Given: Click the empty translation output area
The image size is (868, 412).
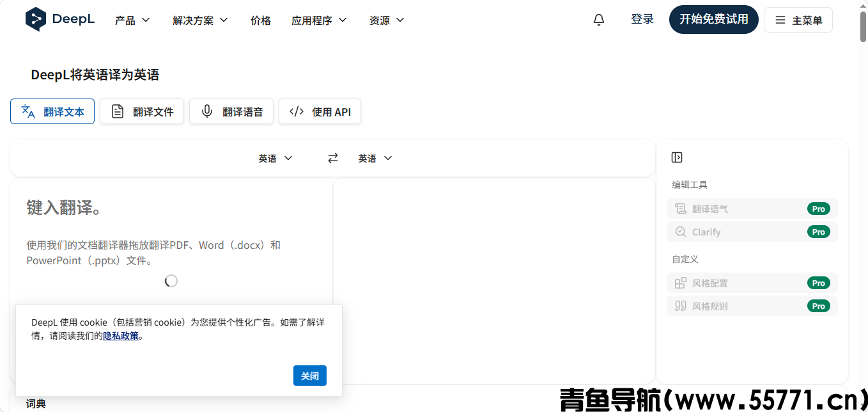Looking at the screenshot, I should point(494,281).
